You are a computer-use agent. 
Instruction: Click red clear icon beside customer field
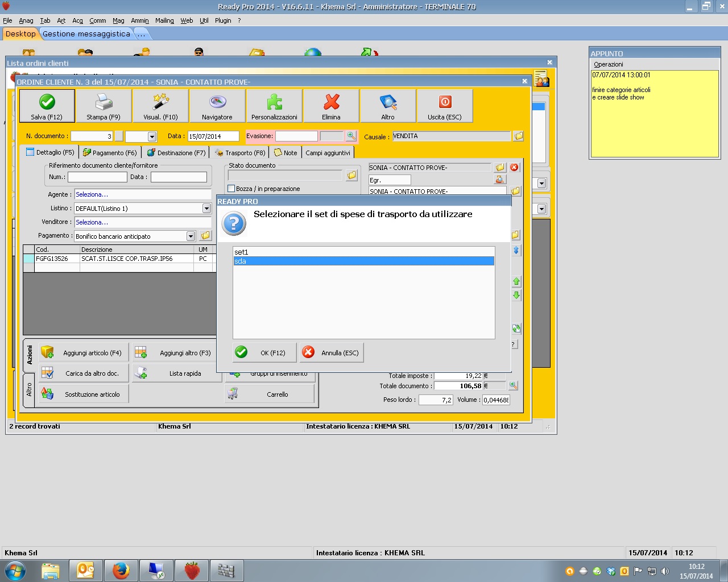click(514, 167)
